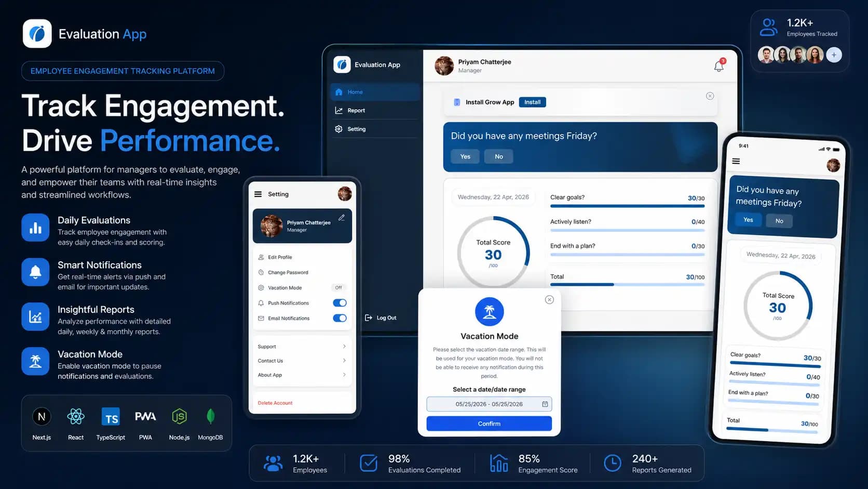The width and height of the screenshot is (868, 489).
Task: Open the hamburger menu on the phone mockup
Action: click(x=736, y=161)
